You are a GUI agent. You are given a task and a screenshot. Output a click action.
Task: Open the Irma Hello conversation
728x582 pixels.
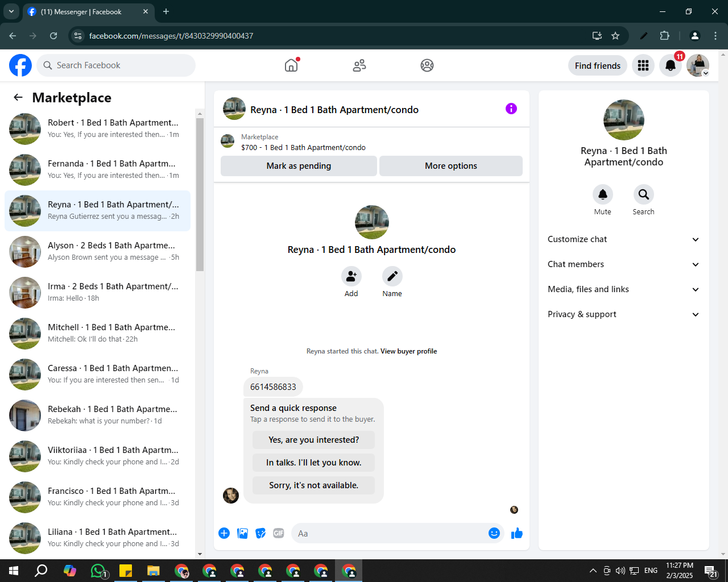point(98,293)
